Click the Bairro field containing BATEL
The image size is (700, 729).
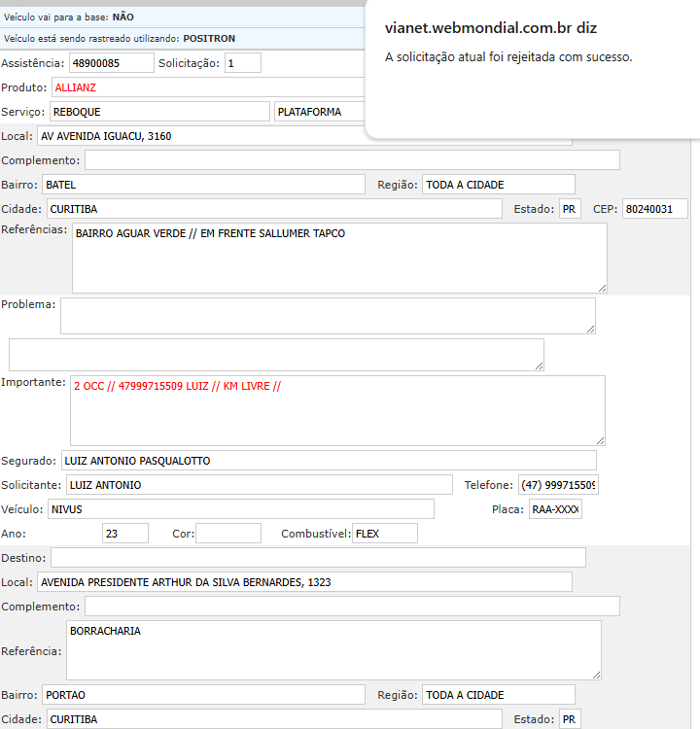(202, 185)
